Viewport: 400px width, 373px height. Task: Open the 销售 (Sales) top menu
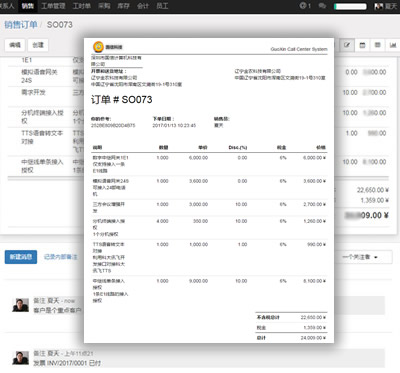coord(28,6)
